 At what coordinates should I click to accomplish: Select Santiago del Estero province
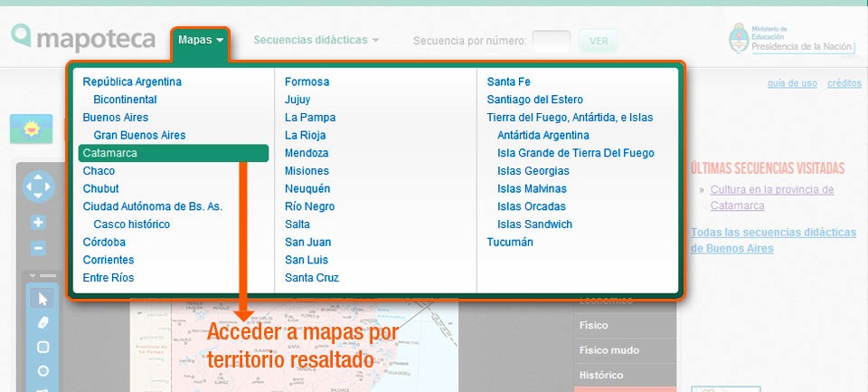[534, 100]
